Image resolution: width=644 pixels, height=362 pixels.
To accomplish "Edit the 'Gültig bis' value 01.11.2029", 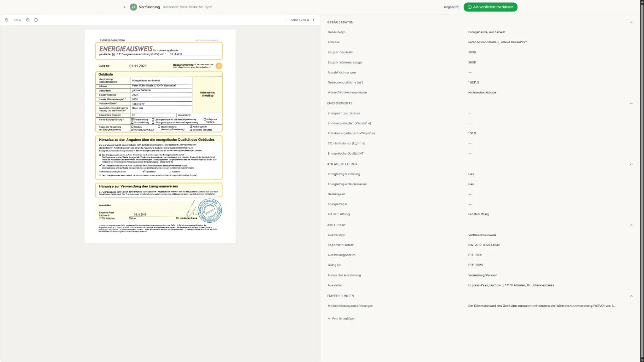I will coord(475,265).
